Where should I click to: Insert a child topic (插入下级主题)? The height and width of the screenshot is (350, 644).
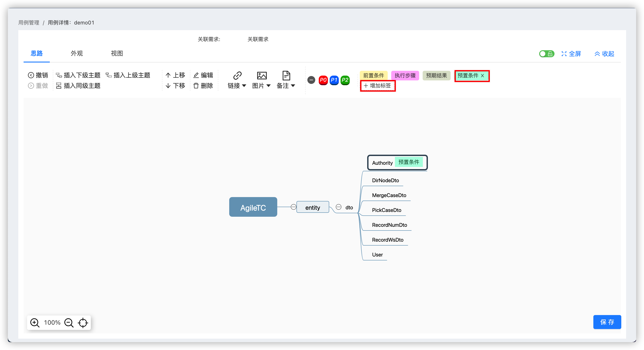(78, 75)
